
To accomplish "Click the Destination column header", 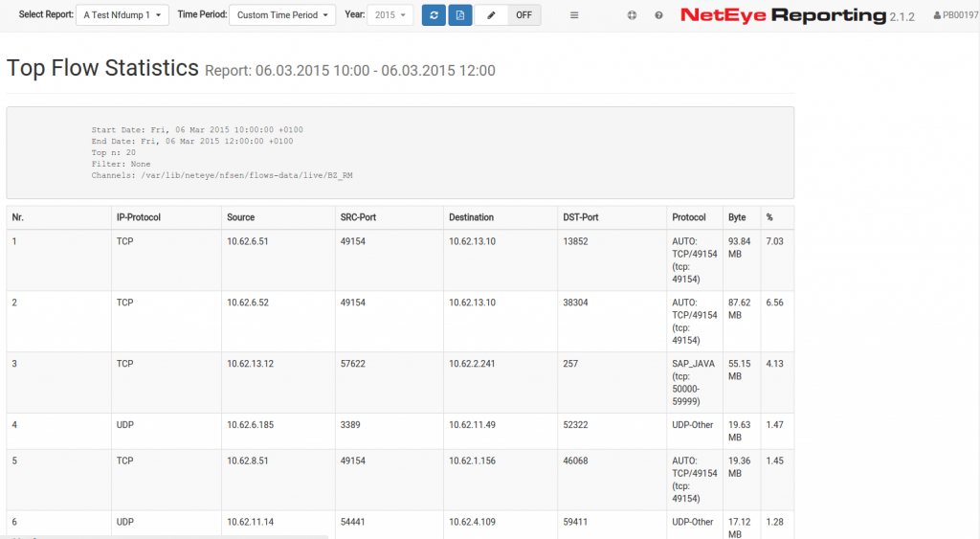I will 471,217.
